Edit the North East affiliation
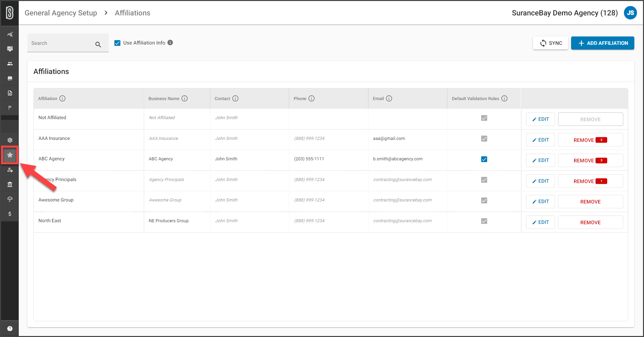 tap(540, 222)
